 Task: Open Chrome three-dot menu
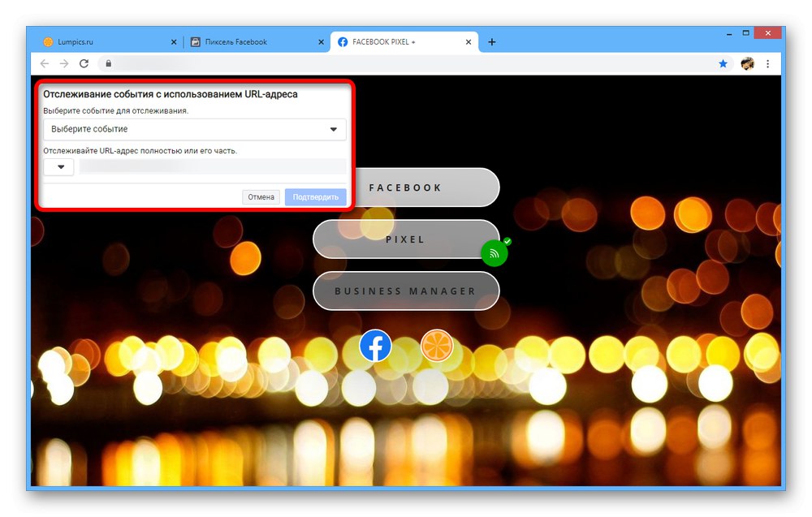coord(768,63)
